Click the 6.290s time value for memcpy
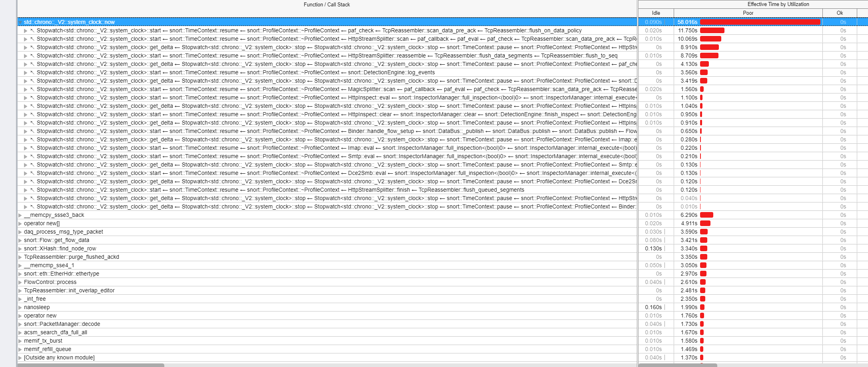 coord(688,215)
